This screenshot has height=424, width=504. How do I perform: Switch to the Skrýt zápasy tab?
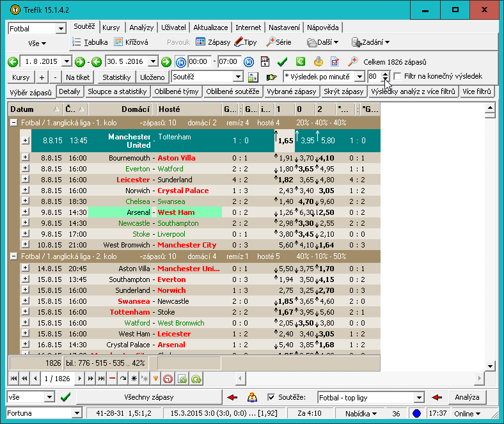pos(343,91)
